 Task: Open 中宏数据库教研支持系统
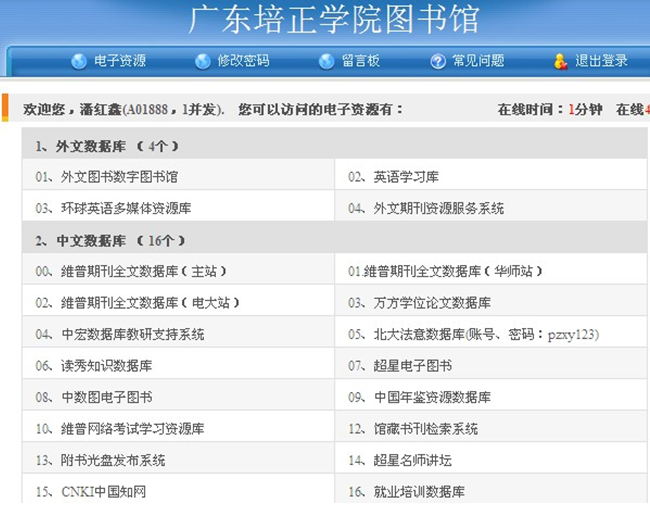(133, 334)
